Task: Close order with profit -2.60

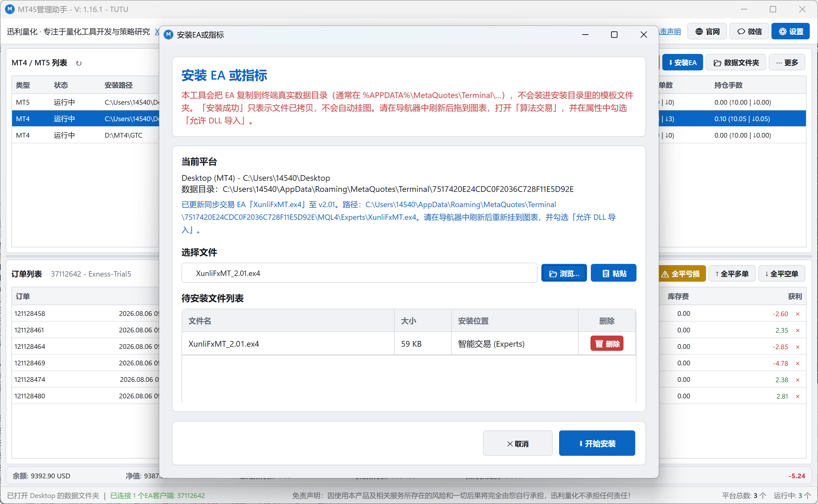Action: tap(798, 314)
